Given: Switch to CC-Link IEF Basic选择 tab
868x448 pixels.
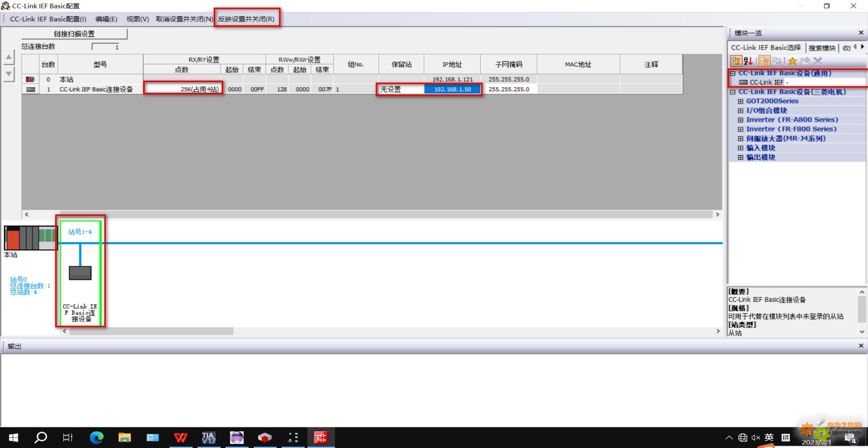Looking at the screenshot, I should (x=766, y=48).
